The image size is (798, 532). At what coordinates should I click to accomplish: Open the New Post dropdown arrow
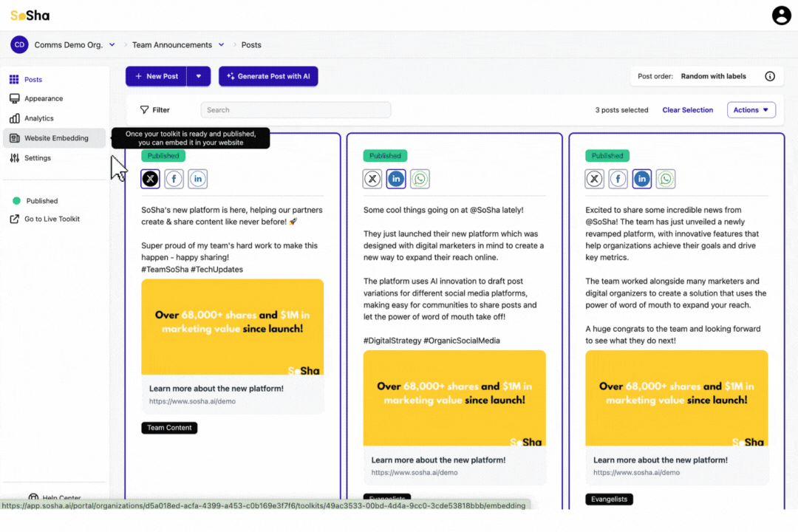tap(199, 76)
